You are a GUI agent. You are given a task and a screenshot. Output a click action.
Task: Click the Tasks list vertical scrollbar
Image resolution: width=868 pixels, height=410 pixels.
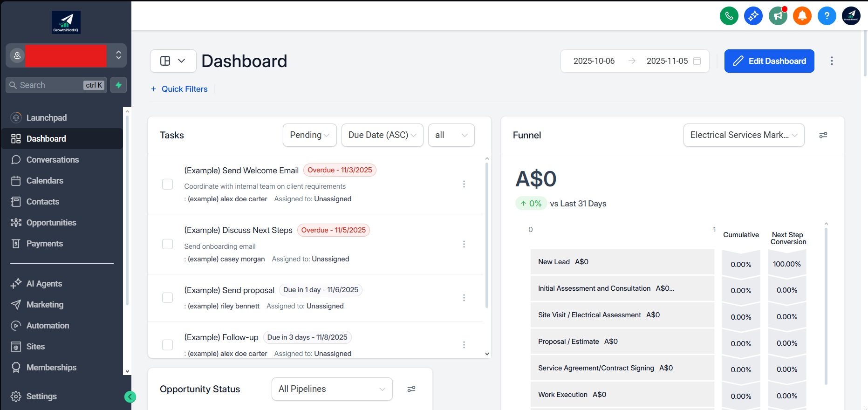point(487,233)
